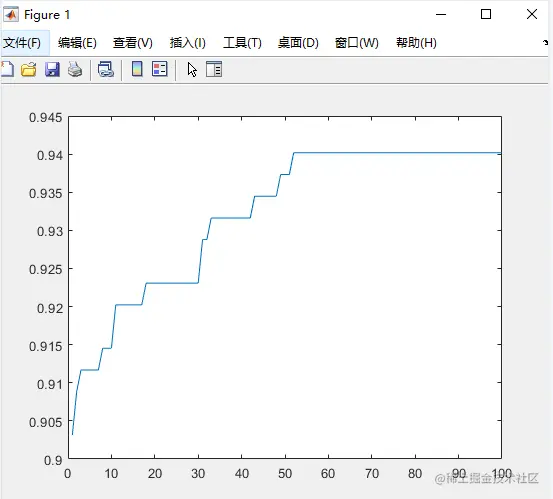Click y-axis tick label 0.925
Screen dimensions: 553x499
pos(45,269)
